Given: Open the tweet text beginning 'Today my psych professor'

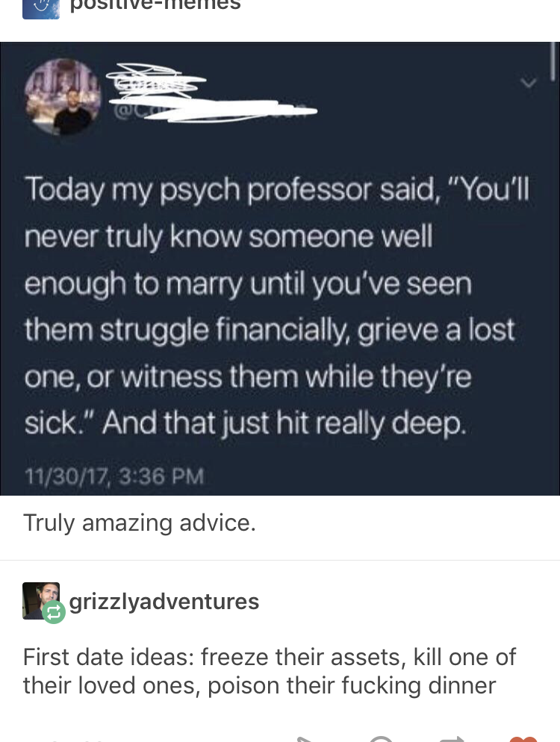Looking at the screenshot, I should tap(277, 306).
